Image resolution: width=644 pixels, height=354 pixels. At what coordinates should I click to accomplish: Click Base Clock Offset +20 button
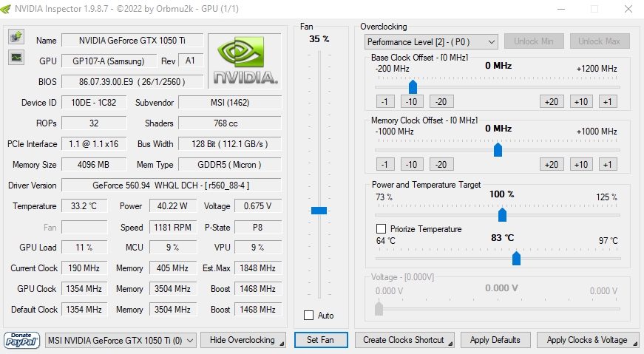click(552, 101)
